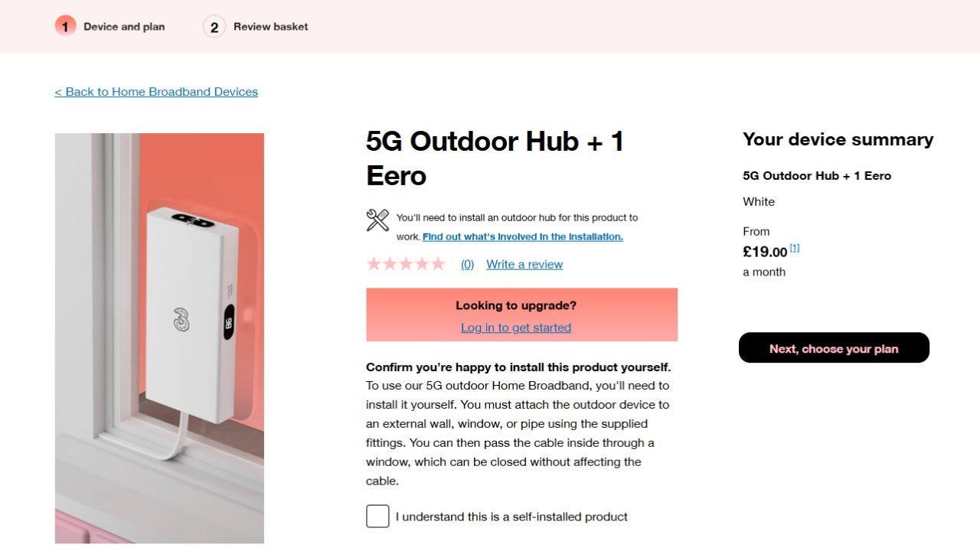Viewport: 980px width, 551px height.
Task: Click the 5G Outdoor Hub product title
Action: pyautogui.click(x=495, y=158)
